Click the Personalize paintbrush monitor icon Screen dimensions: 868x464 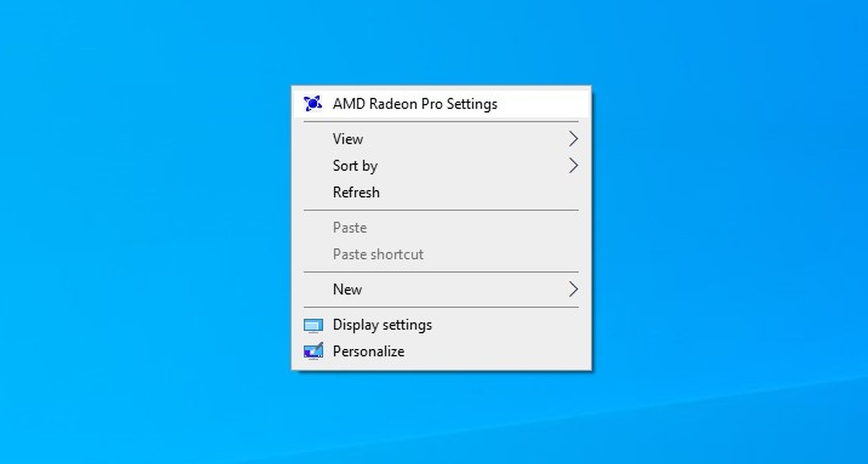pyautogui.click(x=313, y=352)
